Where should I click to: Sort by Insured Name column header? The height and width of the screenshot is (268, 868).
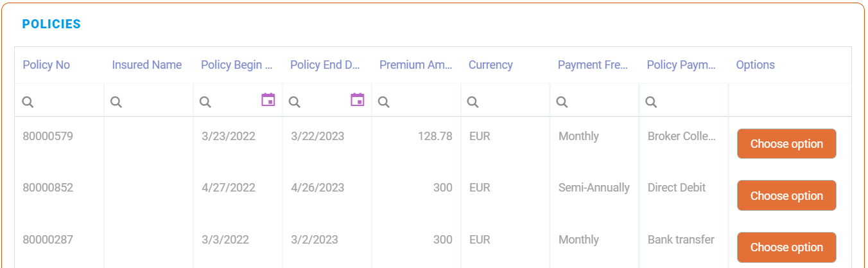coord(146,65)
